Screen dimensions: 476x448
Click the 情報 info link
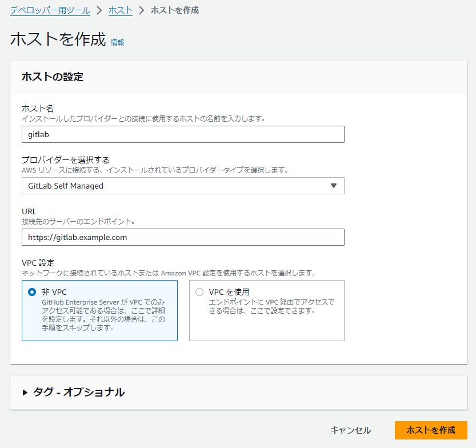[118, 42]
